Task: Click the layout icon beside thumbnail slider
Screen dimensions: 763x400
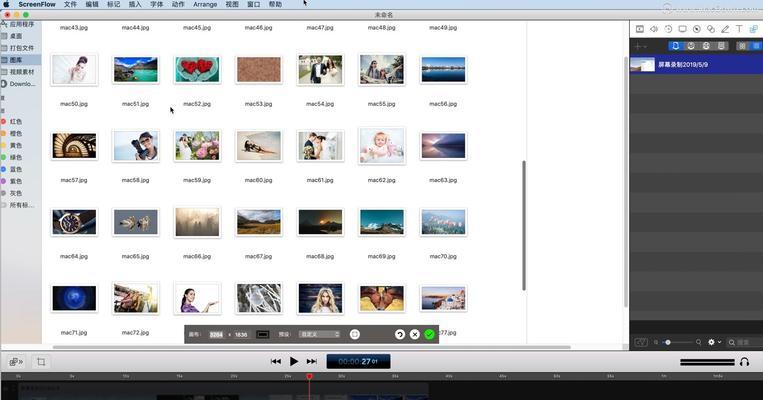Action: (641, 343)
